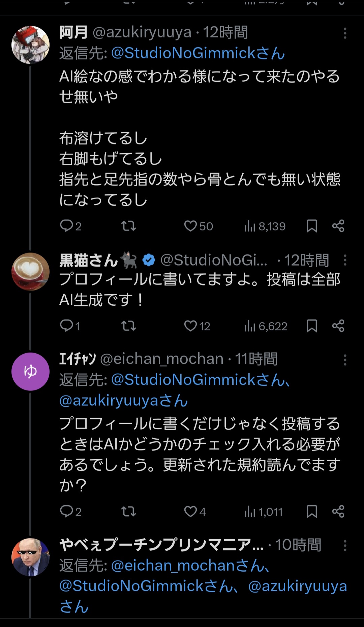Share 黒猫さん's reply
The height and width of the screenshot is (627, 364).
pos(338,326)
